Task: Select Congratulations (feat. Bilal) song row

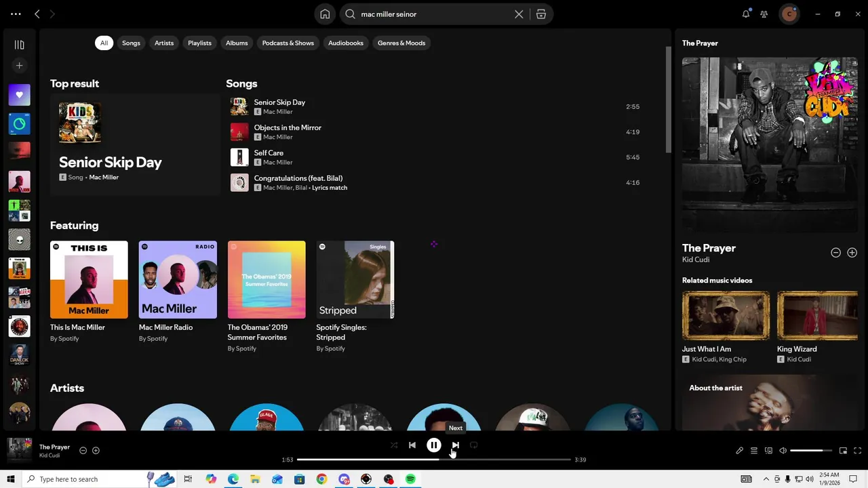Action: click(435, 182)
